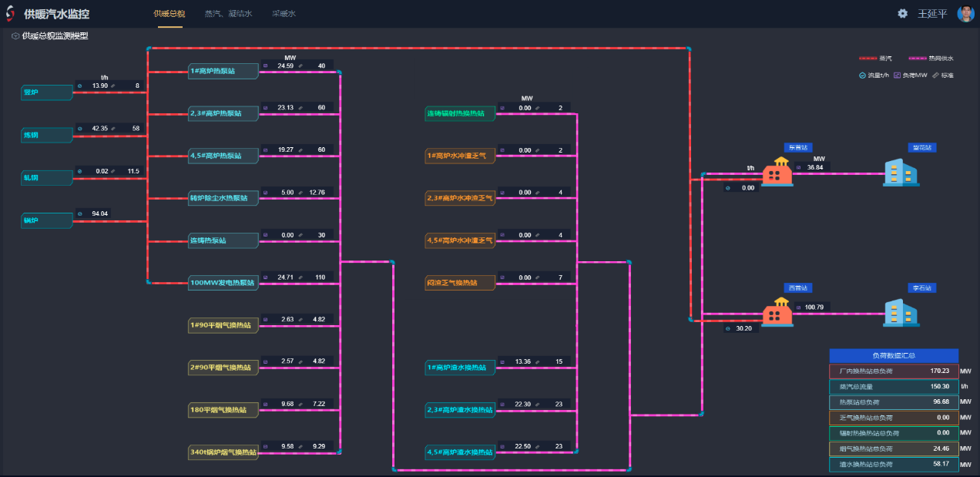The width and height of the screenshot is (980, 477).
Task: Click the 西首站 factory icon
Action: pyautogui.click(x=777, y=312)
